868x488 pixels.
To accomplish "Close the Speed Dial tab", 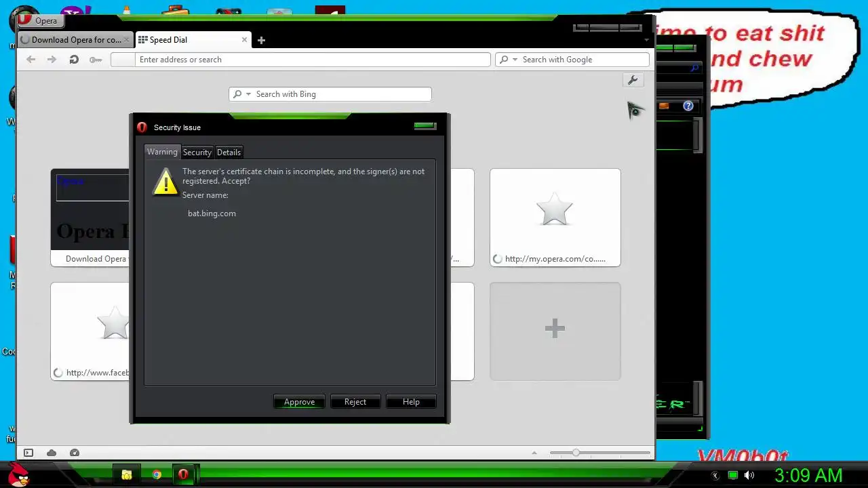I will [245, 40].
